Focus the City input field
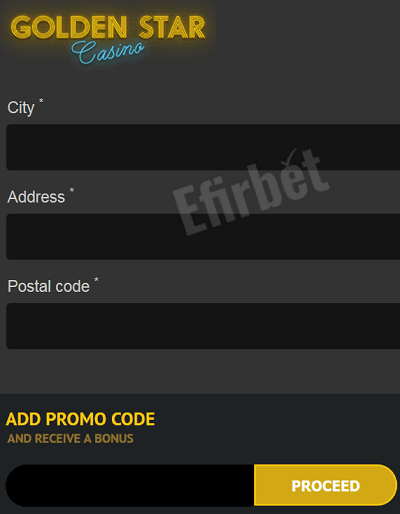The height and width of the screenshot is (514, 400). click(203, 147)
